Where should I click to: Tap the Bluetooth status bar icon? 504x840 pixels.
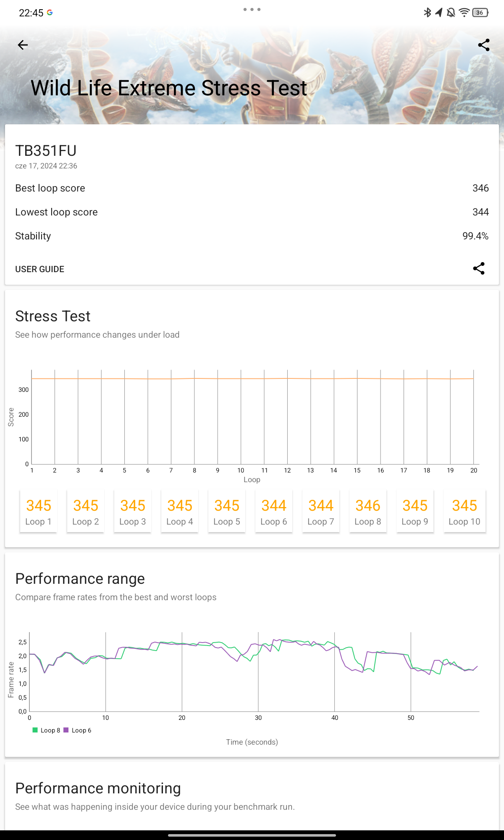(x=428, y=13)
